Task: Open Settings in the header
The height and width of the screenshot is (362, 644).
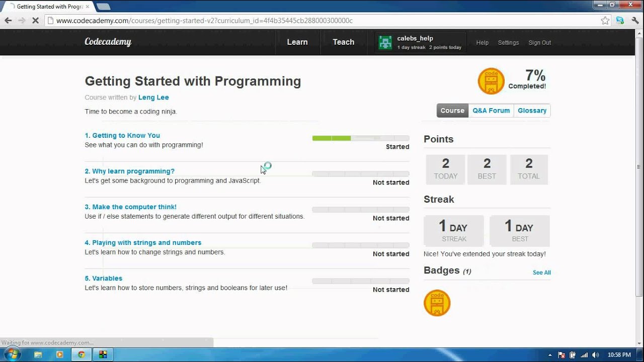Action: 508,43
